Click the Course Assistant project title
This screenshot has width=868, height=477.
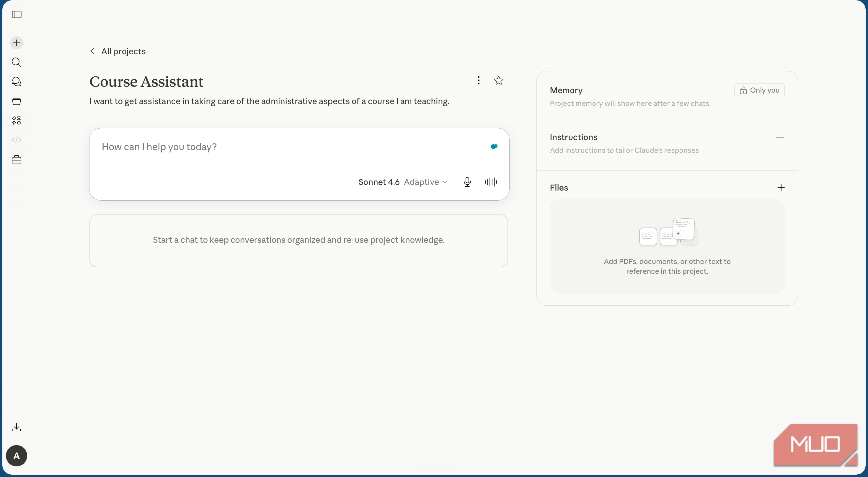146,81
